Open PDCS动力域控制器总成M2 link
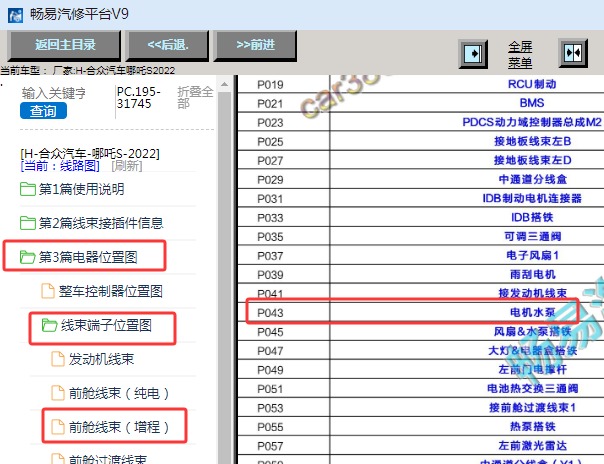Screen dimensions: 604x464 click(x=532, y=122)
